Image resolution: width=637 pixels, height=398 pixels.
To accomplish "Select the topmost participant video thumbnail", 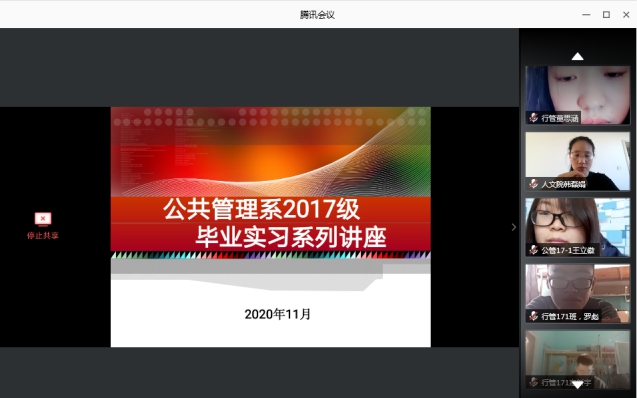I will click(x=577, y=95).
